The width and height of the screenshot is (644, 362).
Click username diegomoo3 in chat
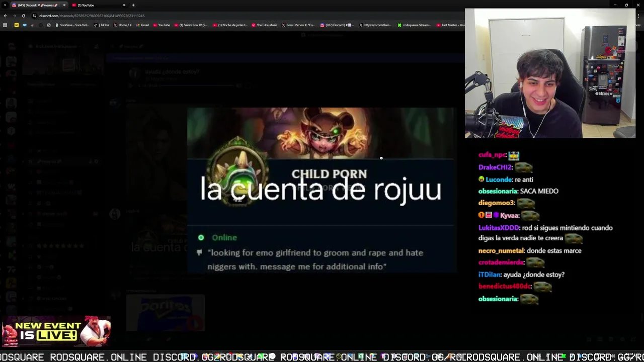point(497,203)
